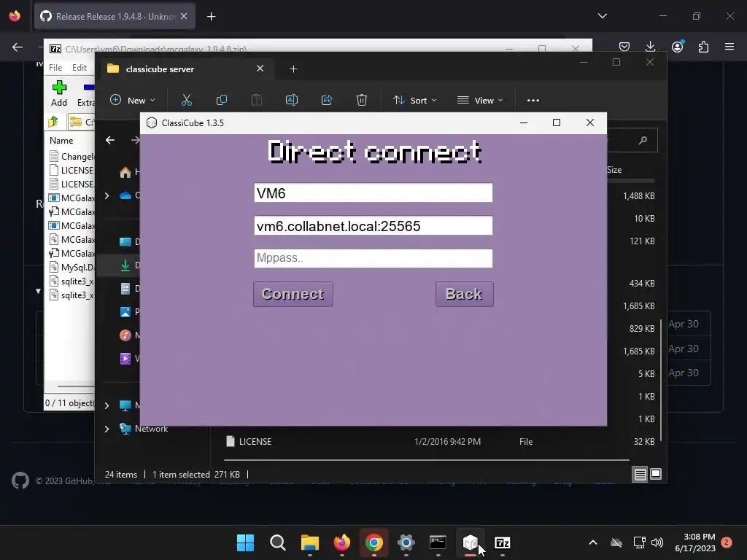Add a new tab in File Explorer

pos(293,69)
